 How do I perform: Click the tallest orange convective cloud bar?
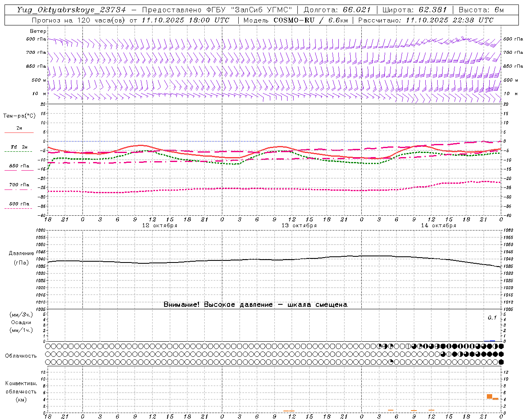pos(489,396)
